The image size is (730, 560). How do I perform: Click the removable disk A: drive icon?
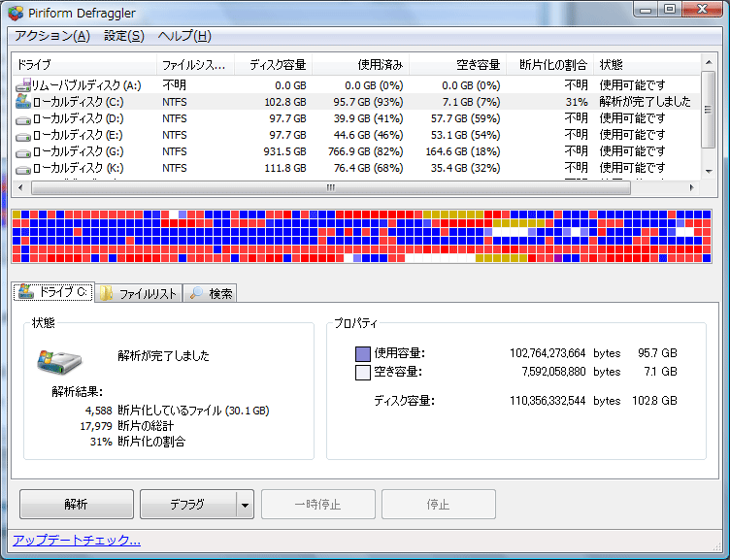pos(23,85)
